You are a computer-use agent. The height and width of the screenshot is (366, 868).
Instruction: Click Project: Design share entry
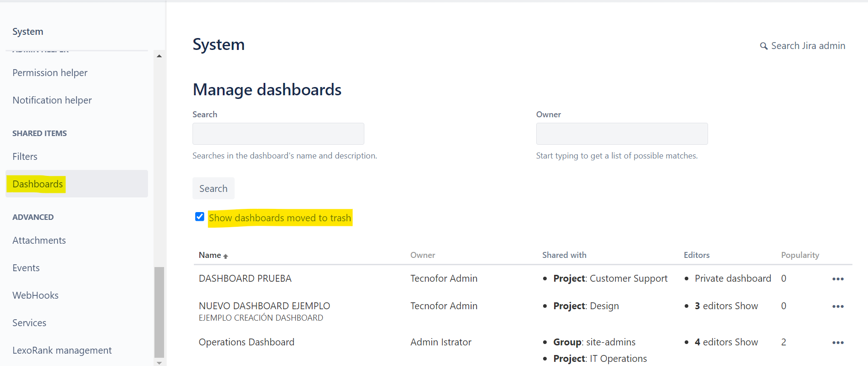(586, 306)
